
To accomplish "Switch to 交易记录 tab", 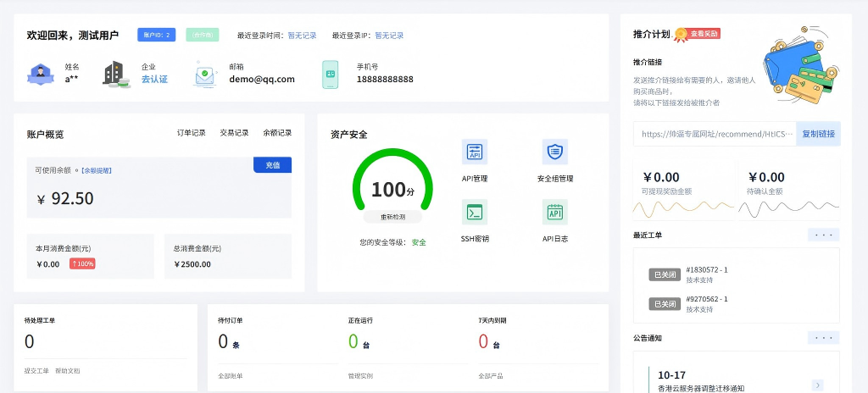I will coord(234,133).
